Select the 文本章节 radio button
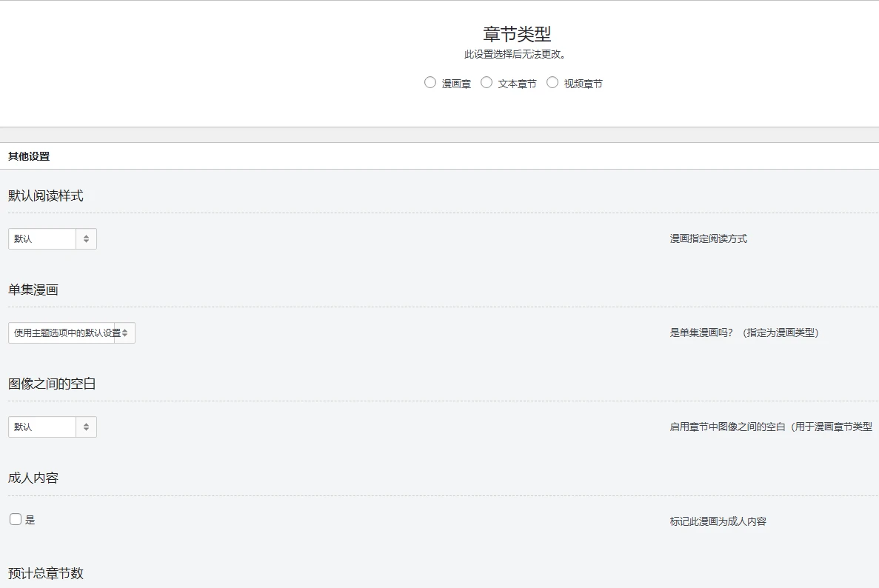 click(487, 82)
